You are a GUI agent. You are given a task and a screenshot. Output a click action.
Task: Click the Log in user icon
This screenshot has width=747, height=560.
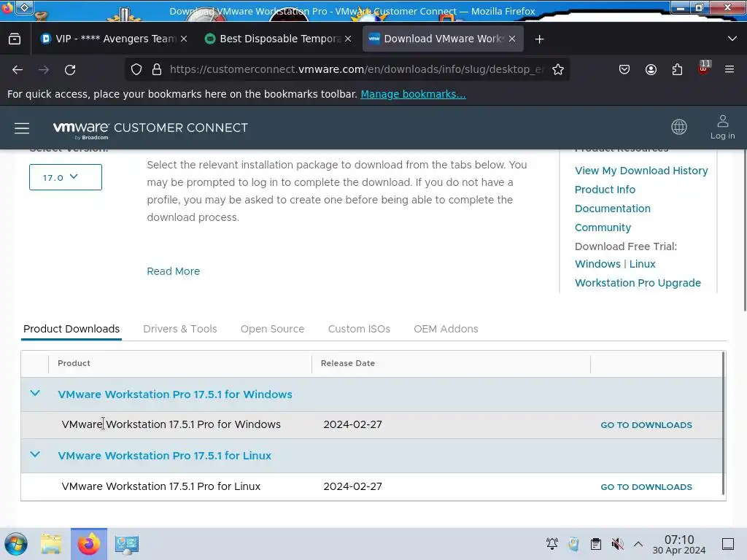pos(722,127)
